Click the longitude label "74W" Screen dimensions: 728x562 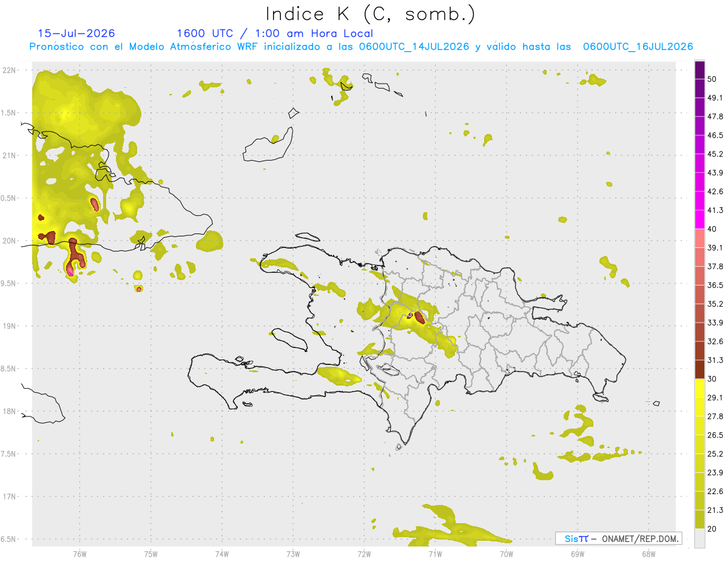click(222, 554)
